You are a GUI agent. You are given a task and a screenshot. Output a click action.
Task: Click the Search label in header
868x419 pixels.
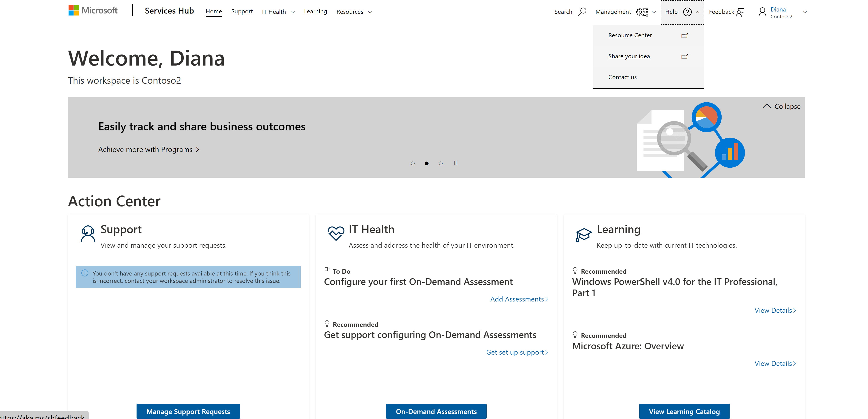[x=563, y=12]
